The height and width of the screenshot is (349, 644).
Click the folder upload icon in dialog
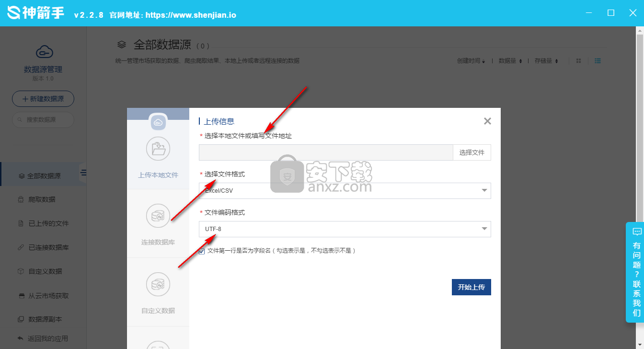(x=158, y=149)
